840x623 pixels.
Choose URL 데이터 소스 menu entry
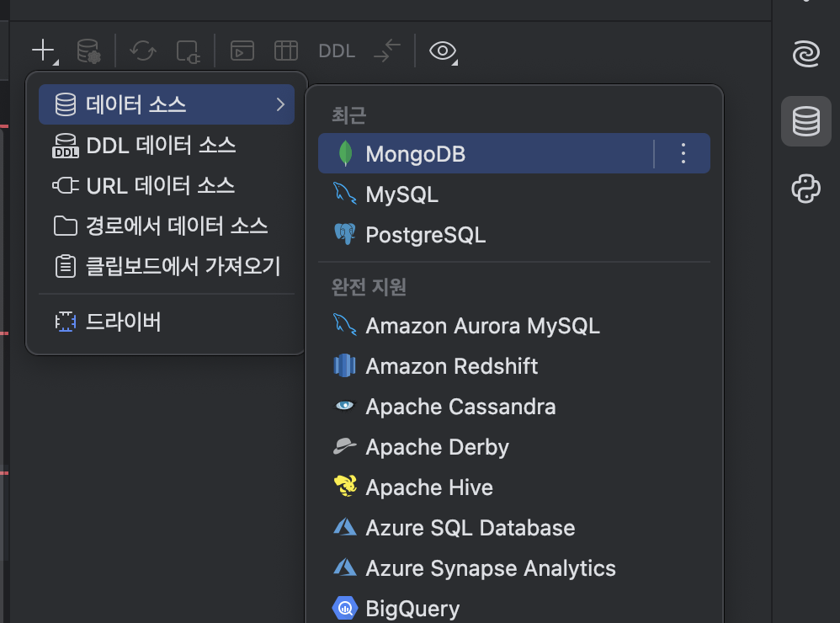(167, 185)
